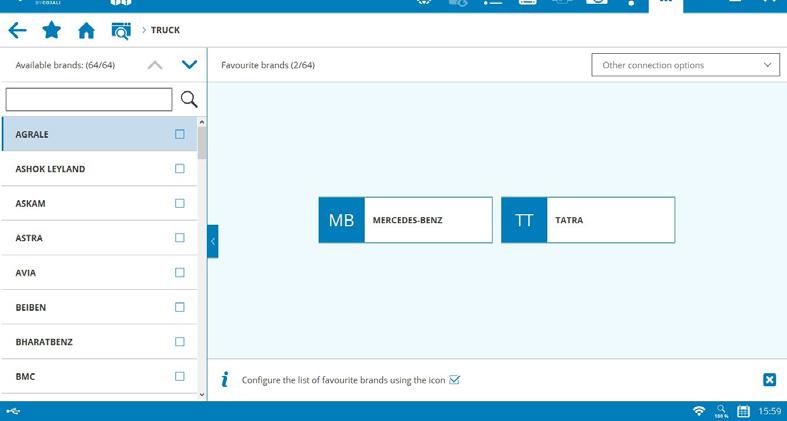This screenshot has width=787, height=421.
Task: Open the vehicle search window icon
Action: point(121,31)
